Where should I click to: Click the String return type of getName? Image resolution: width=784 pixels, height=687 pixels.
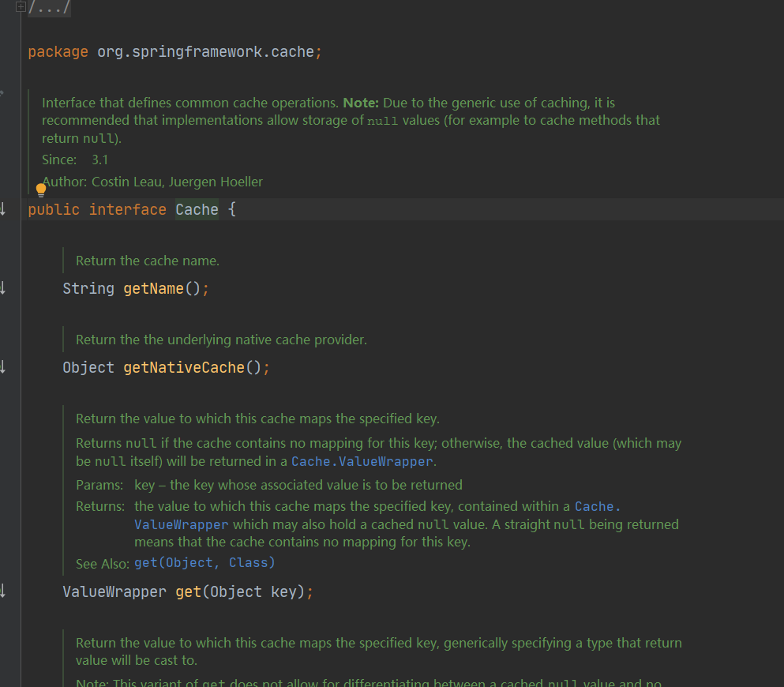[x=88, y=288]
